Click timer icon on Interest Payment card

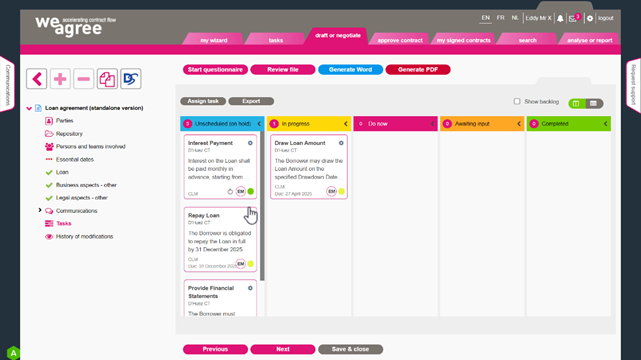[230, 191]
